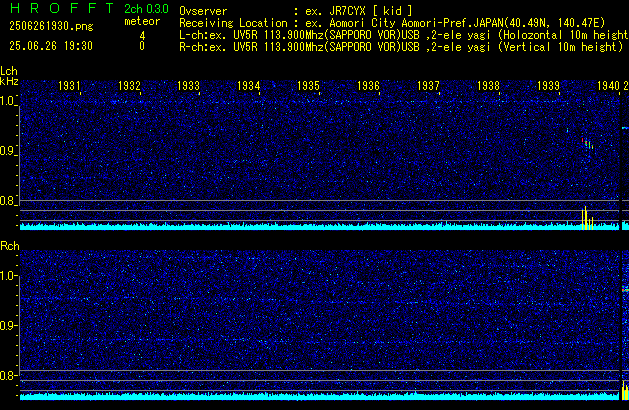
Task: Select the 1939 time marker
Action: (x=548, y=86)
